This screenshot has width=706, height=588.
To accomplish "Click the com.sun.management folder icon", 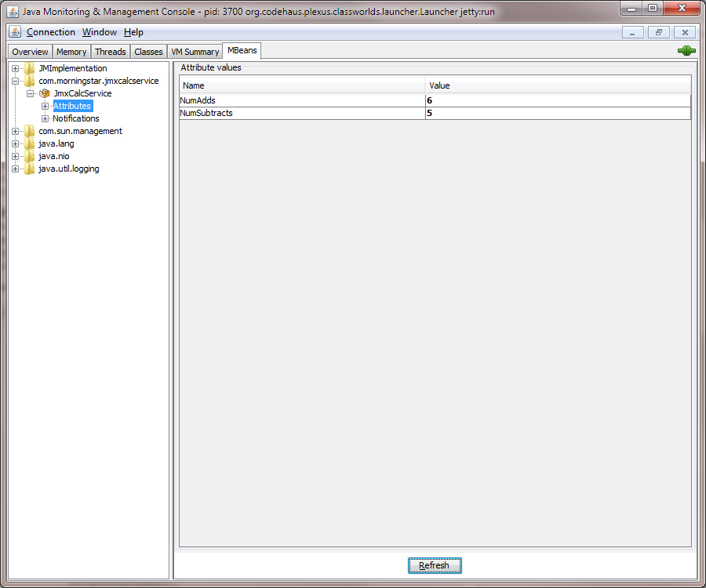I will tap(30, 132).
